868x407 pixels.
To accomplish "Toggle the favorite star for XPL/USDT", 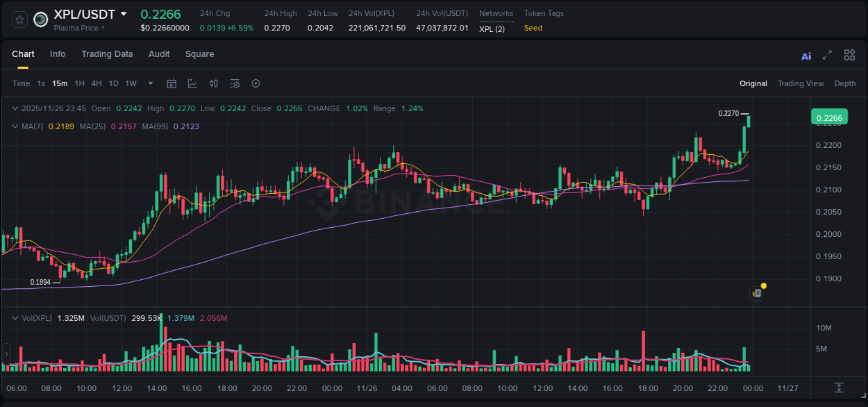I will 19,19.
